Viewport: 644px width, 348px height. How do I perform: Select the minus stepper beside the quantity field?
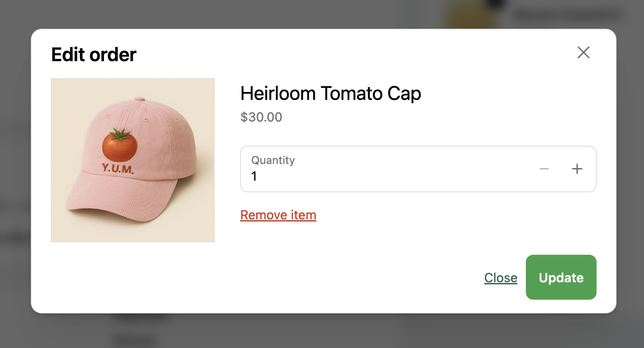[x=544, y=169]
